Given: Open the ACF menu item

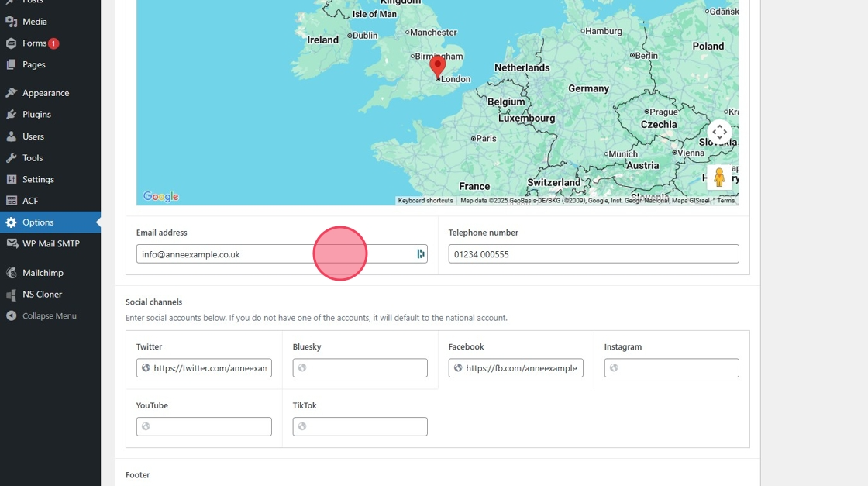Looking at the screenshot, I should point(30,201).
